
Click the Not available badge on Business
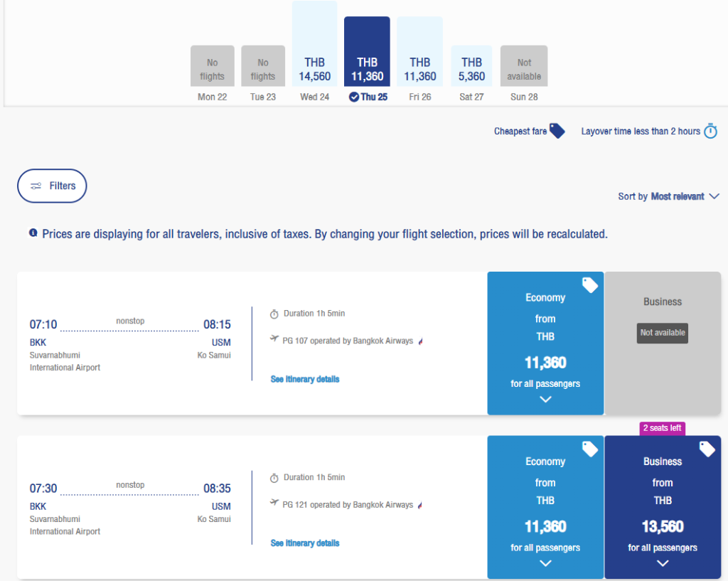click(662, 333)
